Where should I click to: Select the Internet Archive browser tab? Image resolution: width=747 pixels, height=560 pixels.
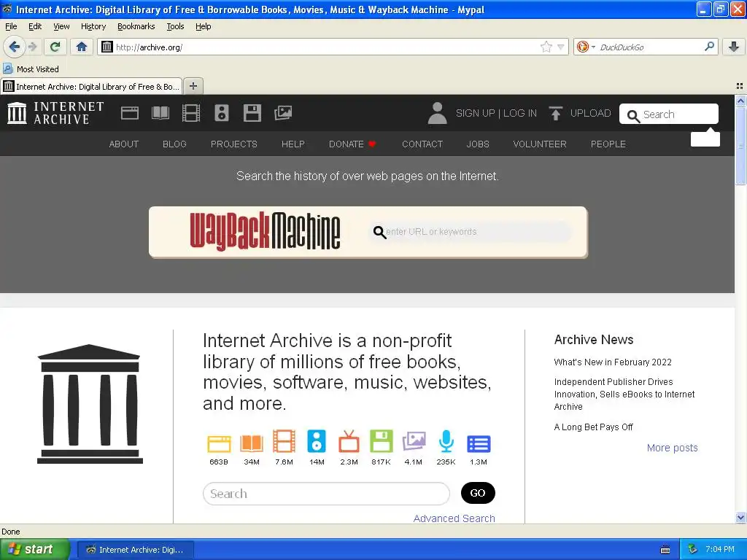point(91,86)
